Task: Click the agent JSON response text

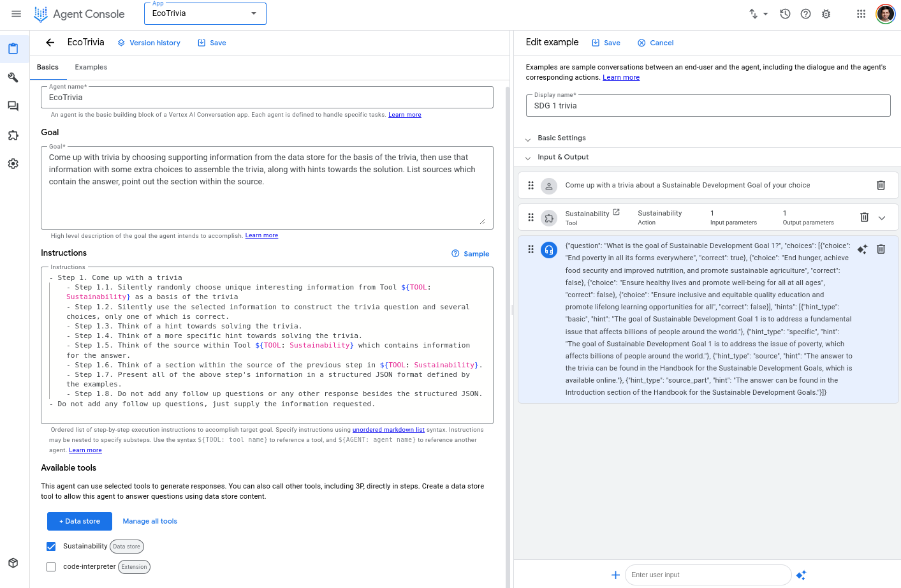Action: click(708, 319)
